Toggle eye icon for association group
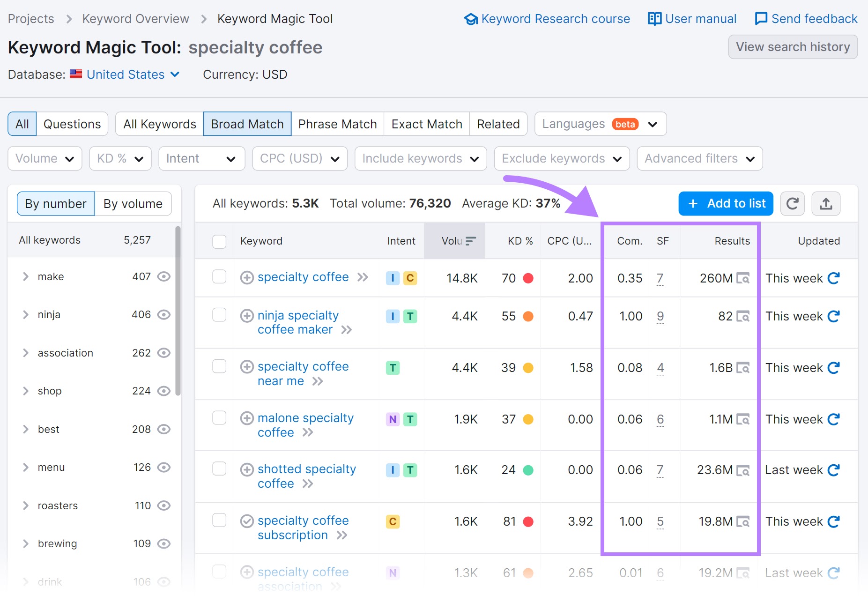 click(163, 353)
